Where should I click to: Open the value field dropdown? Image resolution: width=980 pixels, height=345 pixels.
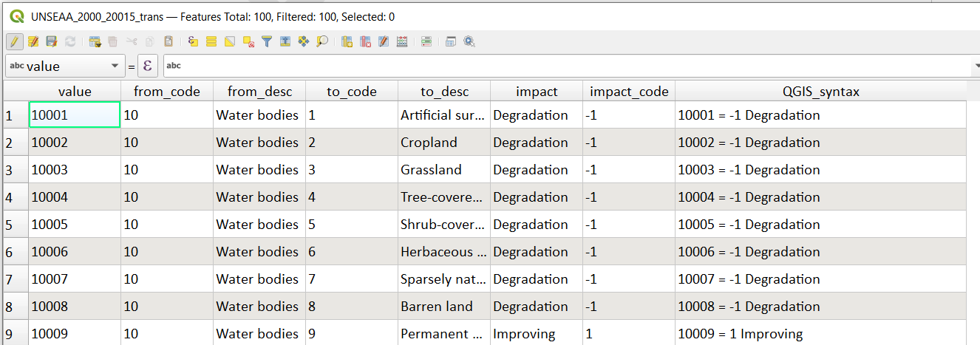65,66
